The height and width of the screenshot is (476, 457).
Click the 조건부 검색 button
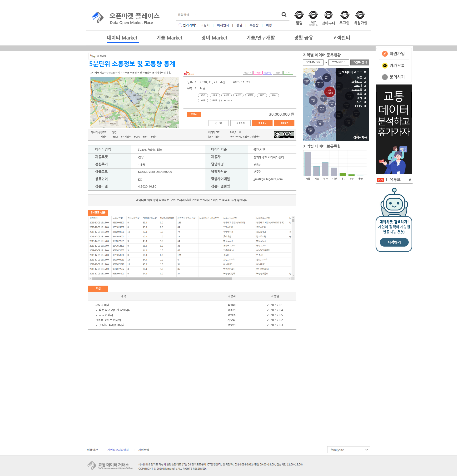[359, 62]
